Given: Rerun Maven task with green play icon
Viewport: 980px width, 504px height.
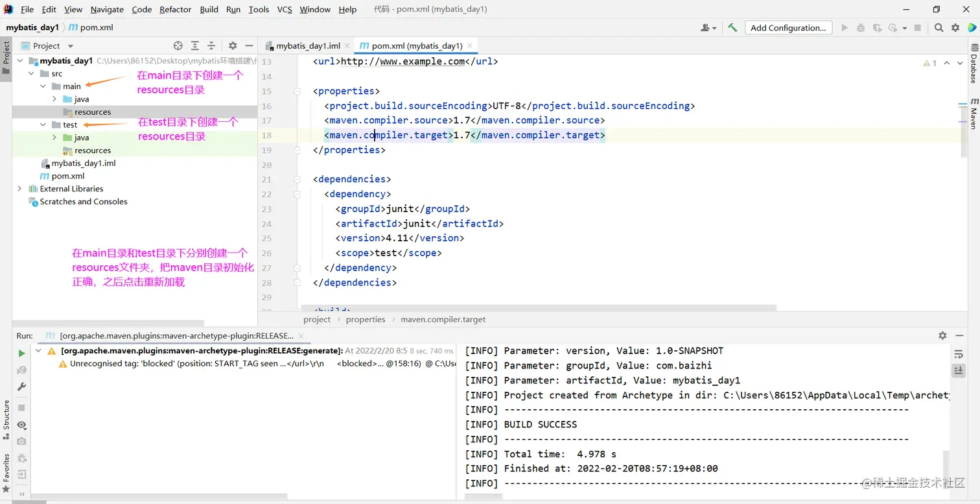Looking at the screenshot, I should pos(21,354).
